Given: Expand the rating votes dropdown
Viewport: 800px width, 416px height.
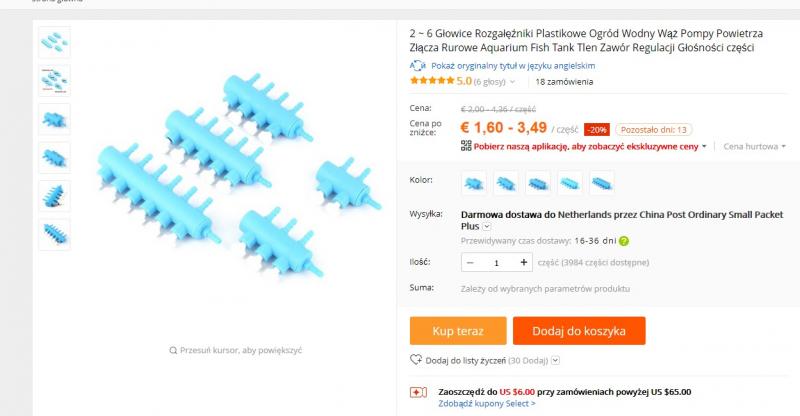Looking at the screenshot, I should tap(513, 82).
